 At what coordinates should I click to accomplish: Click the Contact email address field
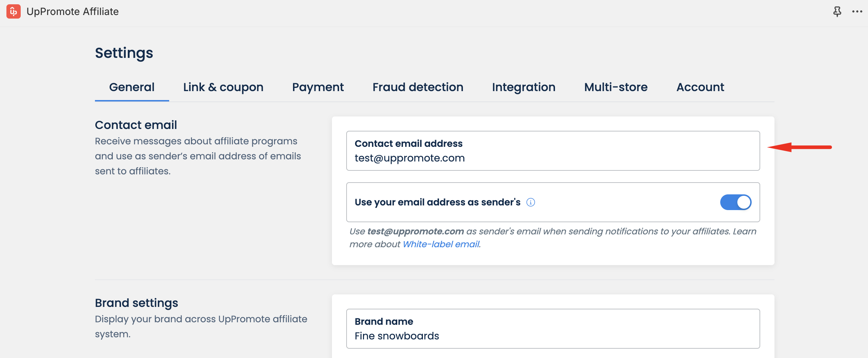552,158
